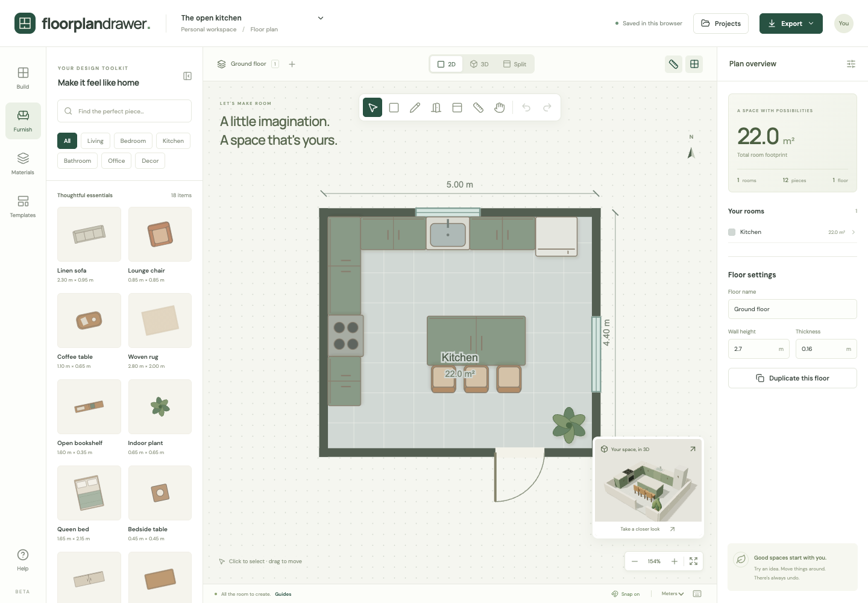Redo the last action
The height and width of the screenshot is (603, 868).
pyautogui.click(x=547, y=107)
